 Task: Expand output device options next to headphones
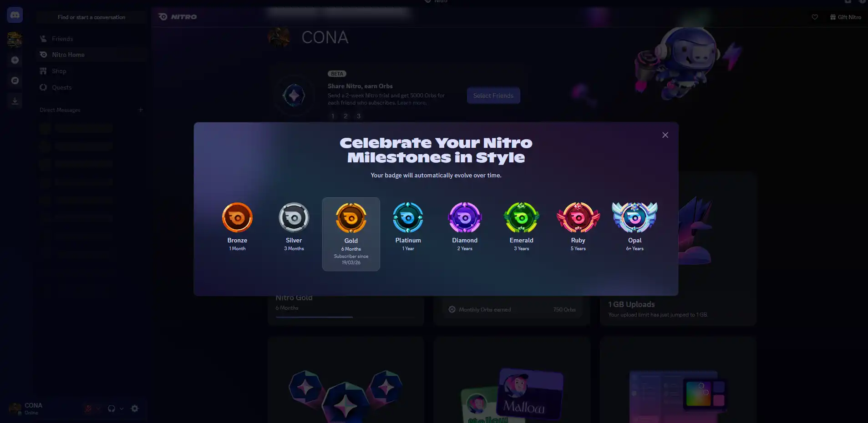pos(122,408)
